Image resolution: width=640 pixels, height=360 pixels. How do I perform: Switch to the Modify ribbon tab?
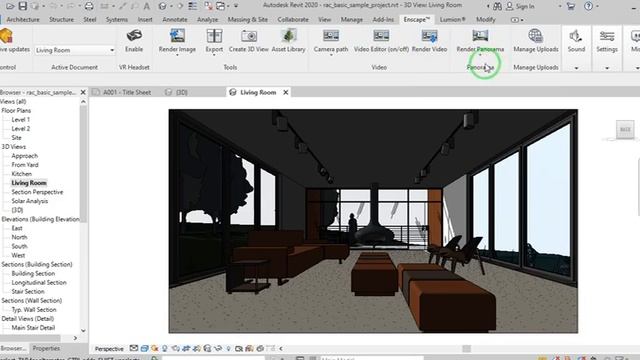[x=485, y=19]
